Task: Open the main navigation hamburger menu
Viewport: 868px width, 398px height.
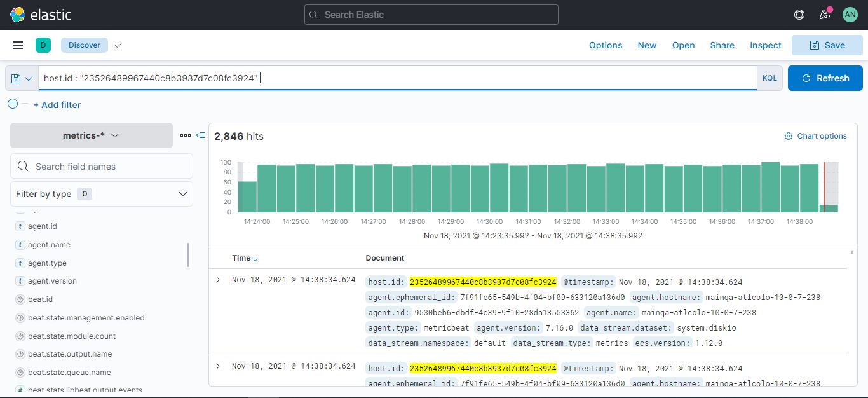Action: [18, 45]
